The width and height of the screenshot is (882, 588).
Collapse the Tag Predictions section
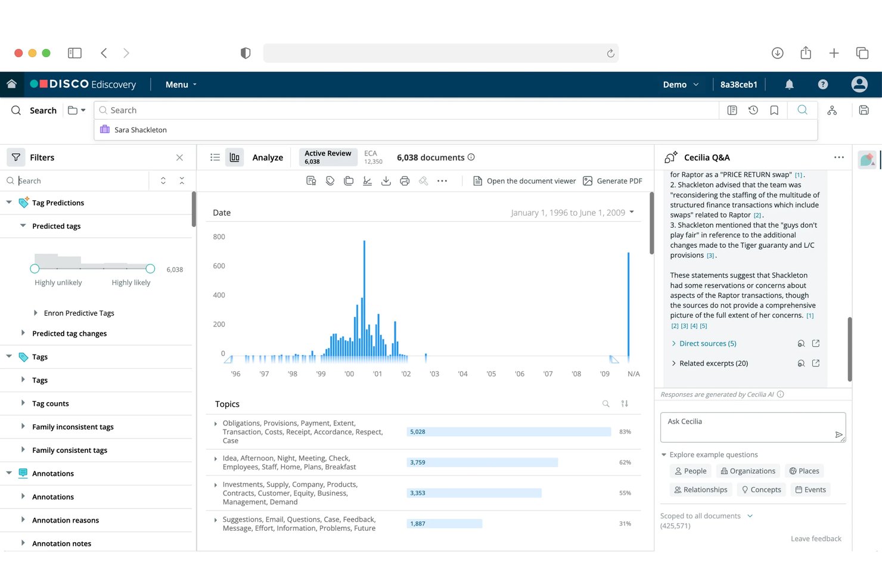(x=9, y=203)
